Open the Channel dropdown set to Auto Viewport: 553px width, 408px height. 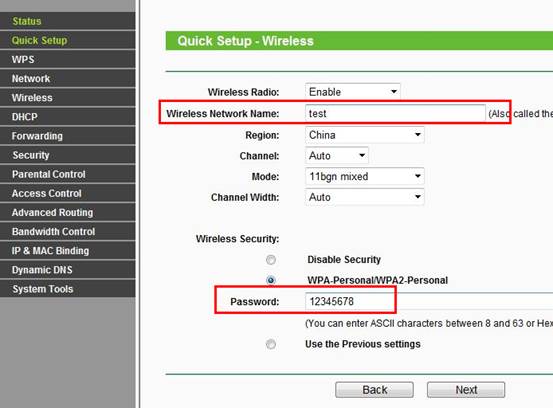pos(337,156)
